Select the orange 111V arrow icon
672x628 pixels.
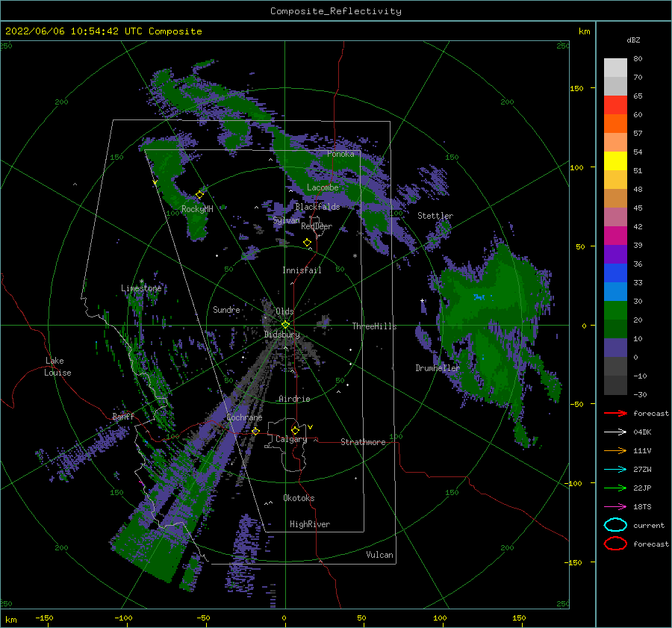pos(615,450)
